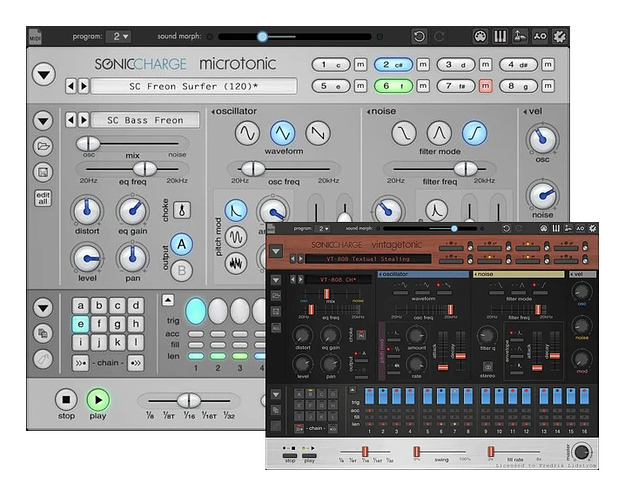
Task: Click the save disk icon in drum patch sidebar
Action: click(x=43, y=172)
